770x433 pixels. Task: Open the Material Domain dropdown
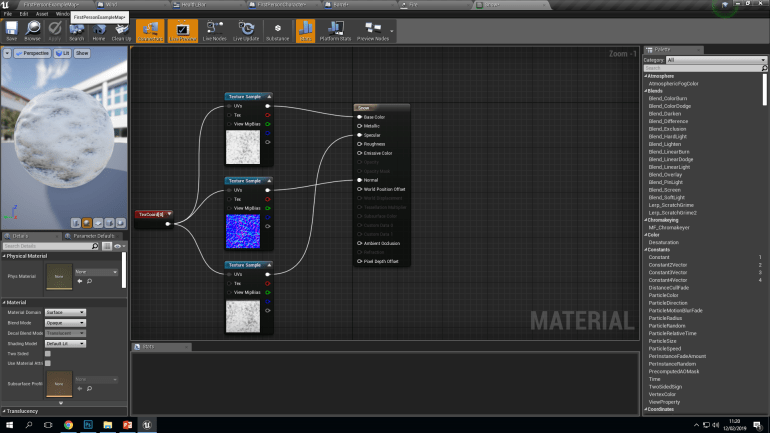65,312
